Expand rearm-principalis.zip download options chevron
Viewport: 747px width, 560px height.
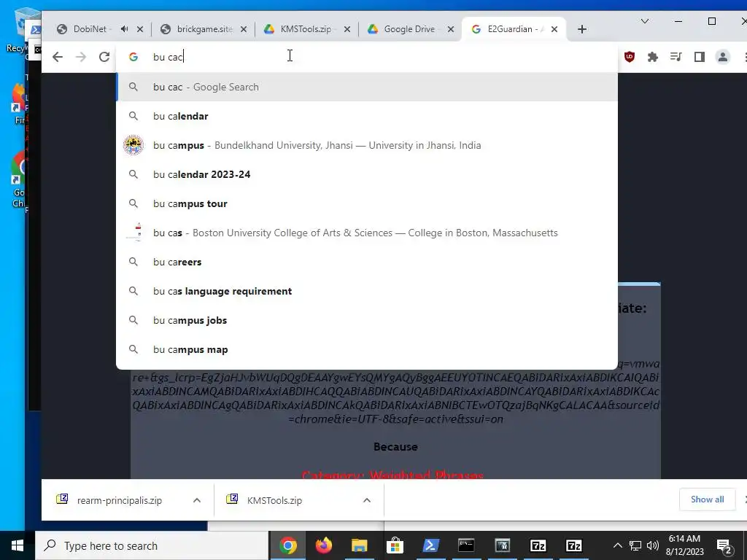pyautogui.click(x=197, y=500)
